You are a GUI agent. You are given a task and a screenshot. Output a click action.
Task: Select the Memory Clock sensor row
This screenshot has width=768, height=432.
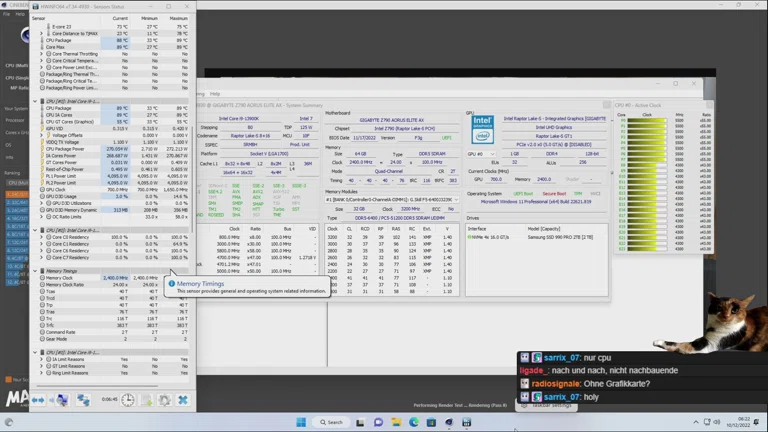[60, 278]
